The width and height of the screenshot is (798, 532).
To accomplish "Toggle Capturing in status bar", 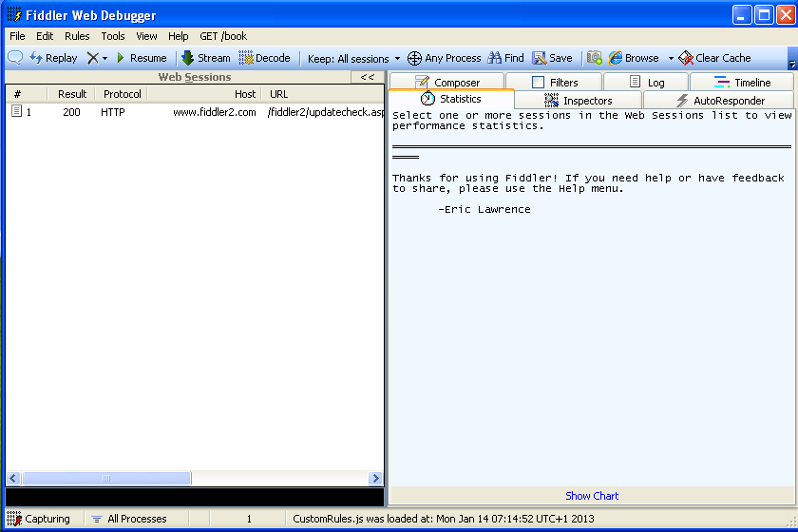I will [x=39, y=519].
